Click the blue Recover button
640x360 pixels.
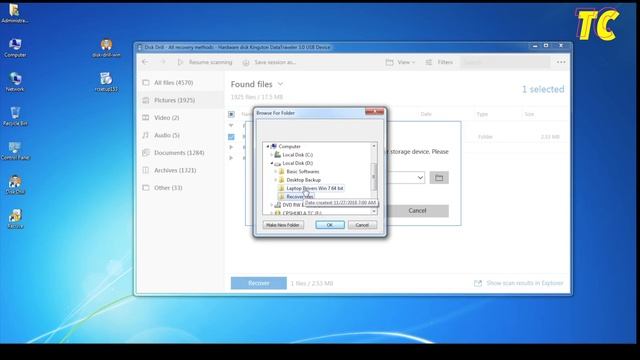[x=259, y=283]
